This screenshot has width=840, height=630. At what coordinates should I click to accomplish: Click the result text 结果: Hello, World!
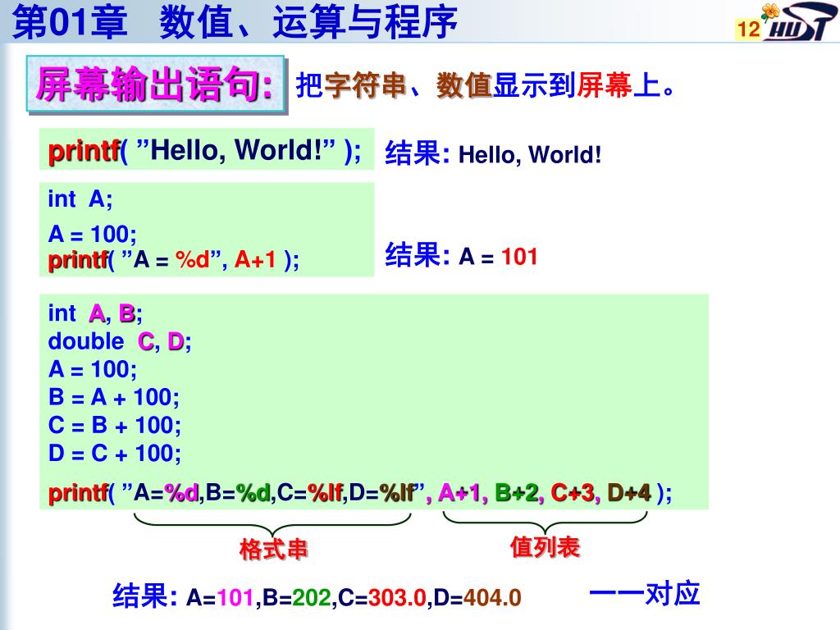(493, 153)
